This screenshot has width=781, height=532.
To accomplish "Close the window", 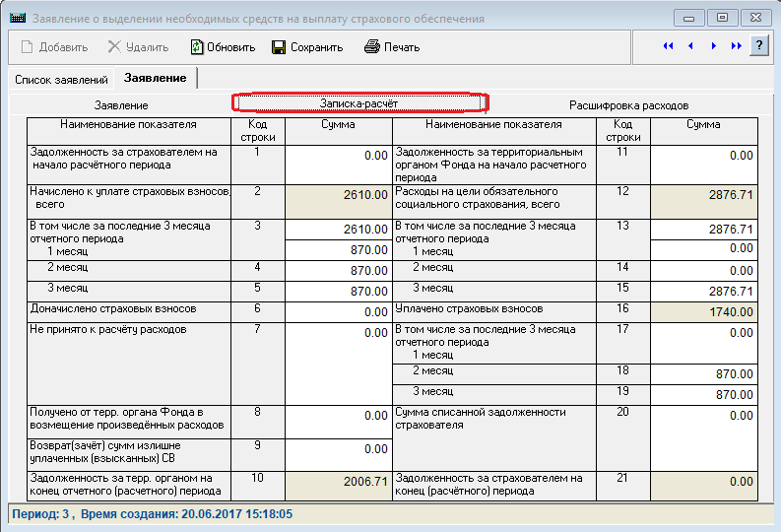I will tap(755, 19).
